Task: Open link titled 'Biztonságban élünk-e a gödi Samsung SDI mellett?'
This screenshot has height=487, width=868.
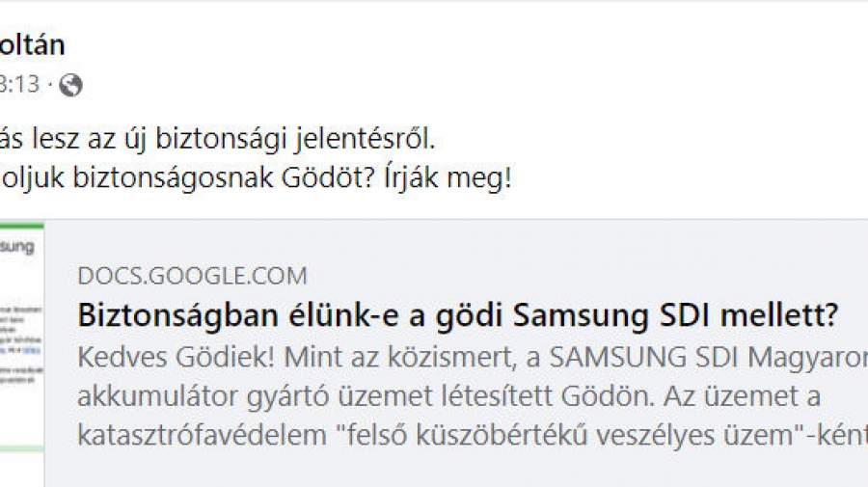Action: pos(458,315)
